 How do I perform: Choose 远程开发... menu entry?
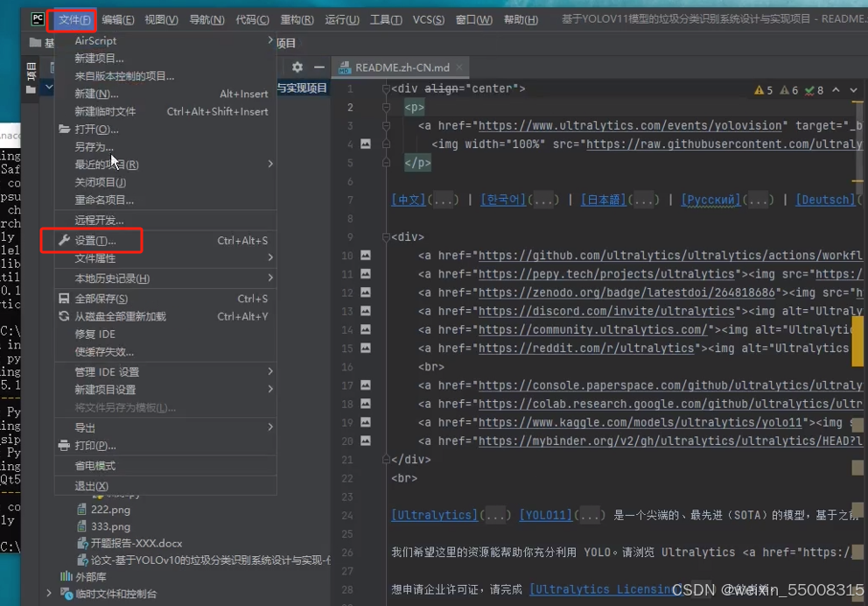pyautogui.click(x=99, y=220)
